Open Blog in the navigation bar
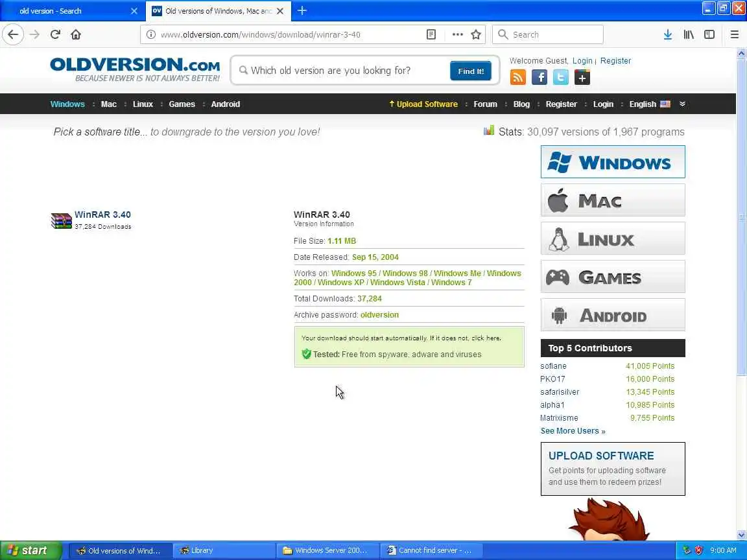 (x=521, y=104)
